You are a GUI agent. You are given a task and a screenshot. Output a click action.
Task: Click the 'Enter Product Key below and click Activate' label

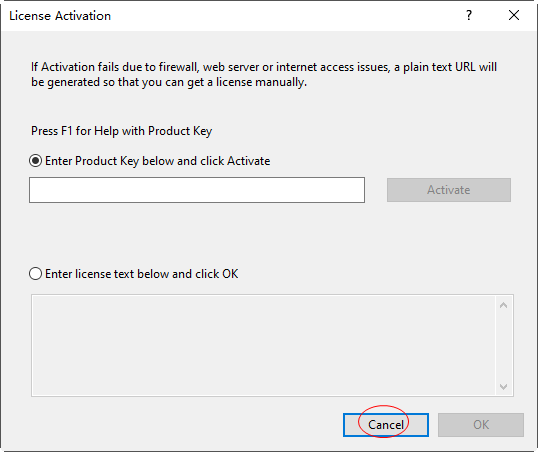(157, 161)
